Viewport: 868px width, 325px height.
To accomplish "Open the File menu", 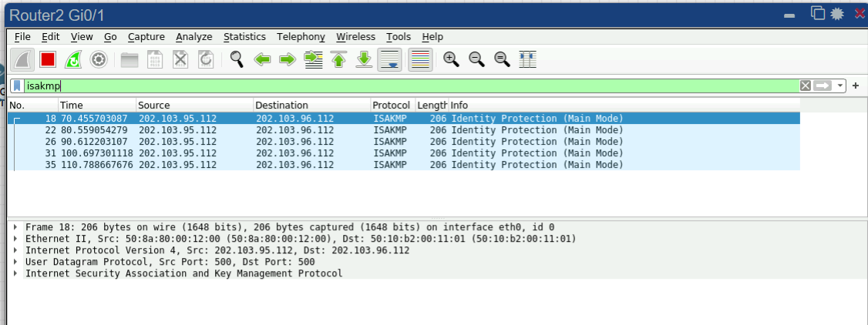I will pos(22,36).
